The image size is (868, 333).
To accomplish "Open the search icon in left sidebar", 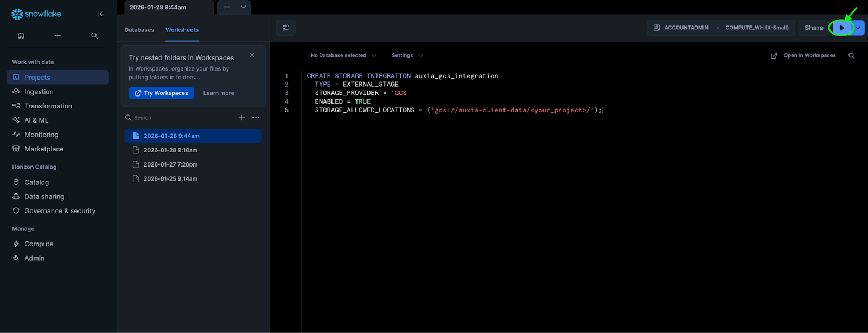I will click(94, 35).
